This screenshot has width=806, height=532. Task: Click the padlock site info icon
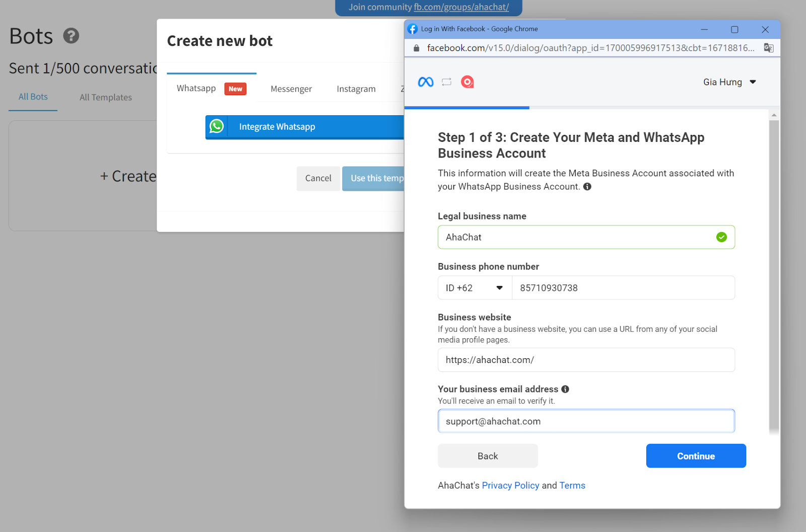click(x=416, y=48)
